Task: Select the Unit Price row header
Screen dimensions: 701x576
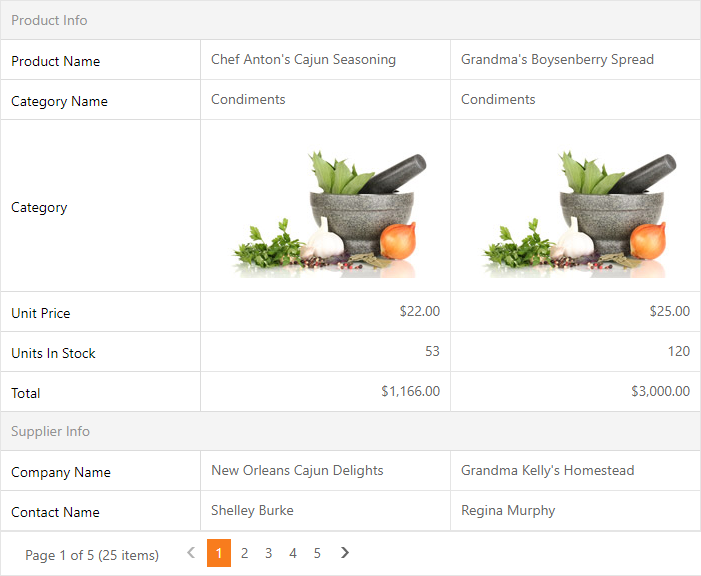Action: [41, 313]
